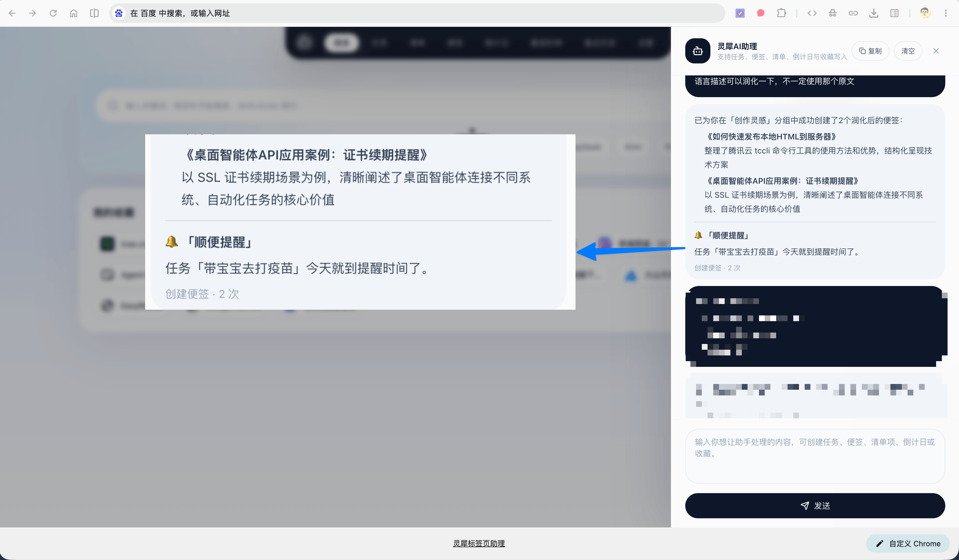Open the Extensions puzzle-piece menu

point(781,13)
